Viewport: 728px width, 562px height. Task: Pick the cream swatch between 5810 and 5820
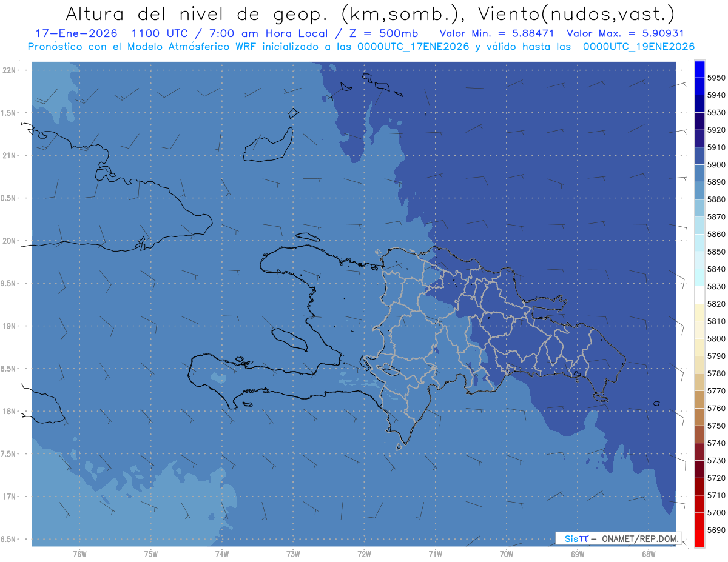(699, 312)
